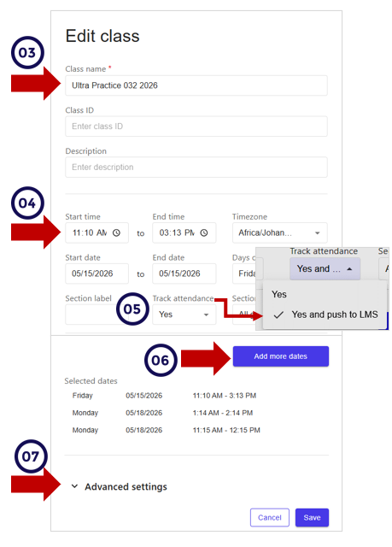Click the Add more dates button
This screenshot has height=547, width=392.
pos(280,356)
